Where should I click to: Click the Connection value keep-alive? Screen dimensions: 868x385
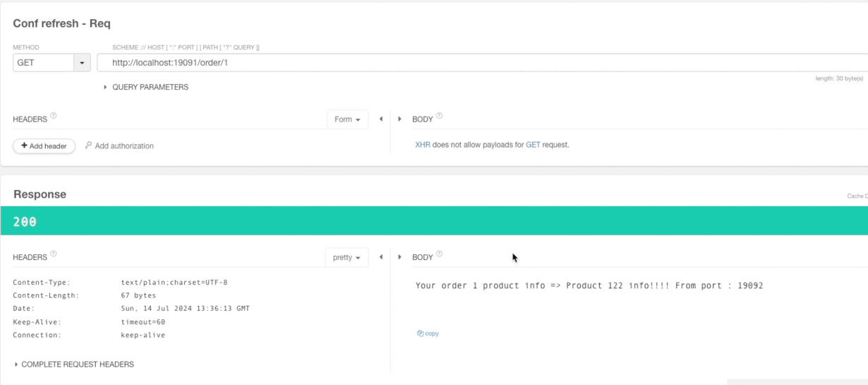tap(143, 335)
